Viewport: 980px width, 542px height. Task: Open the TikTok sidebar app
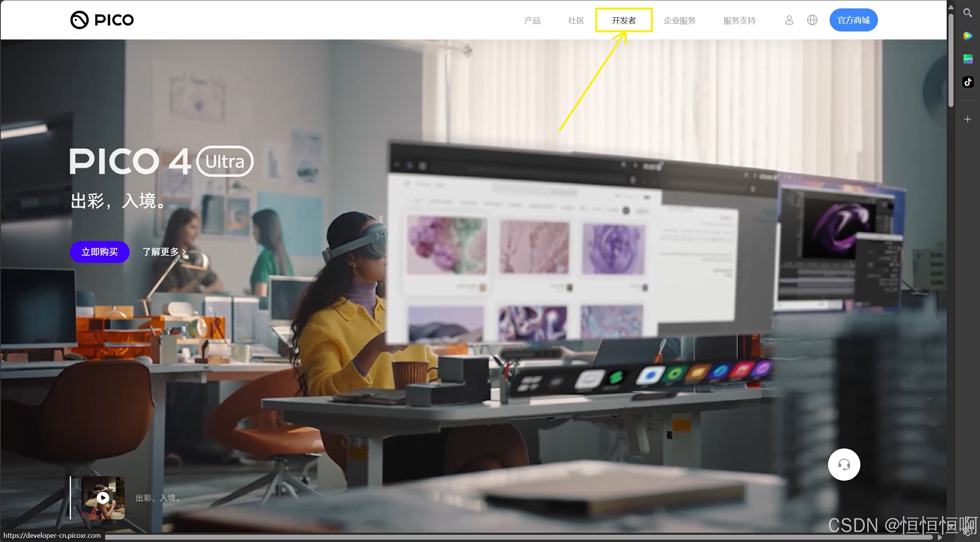(968, 82)
